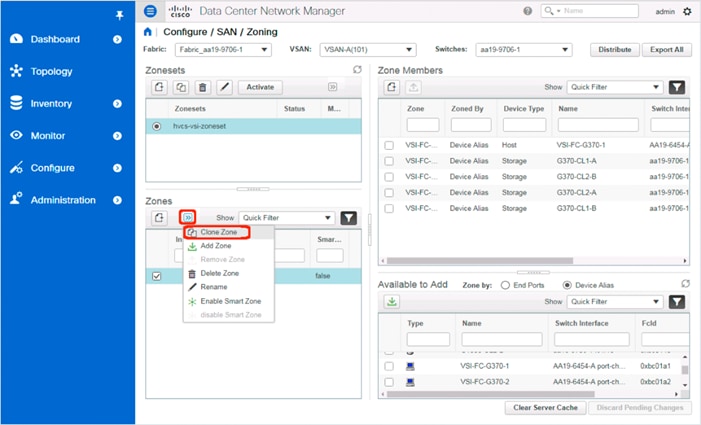Check available device VSI-FC-G370-2

(x=389, y=382)
